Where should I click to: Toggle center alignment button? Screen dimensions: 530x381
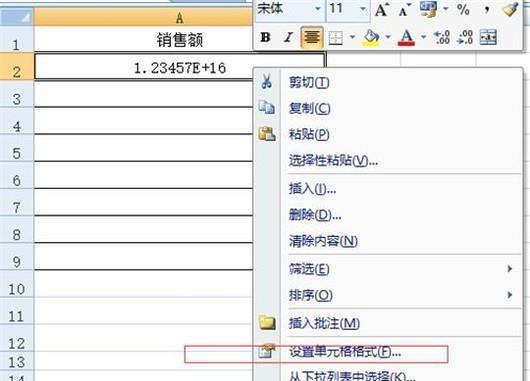coord(311,37)
